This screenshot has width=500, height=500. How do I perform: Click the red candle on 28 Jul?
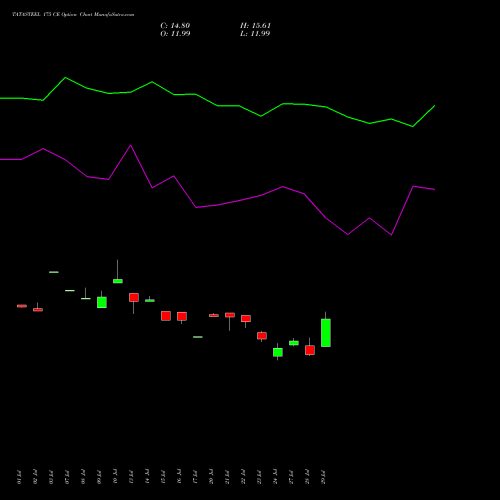pyautogui.click(x=310, y=350)
